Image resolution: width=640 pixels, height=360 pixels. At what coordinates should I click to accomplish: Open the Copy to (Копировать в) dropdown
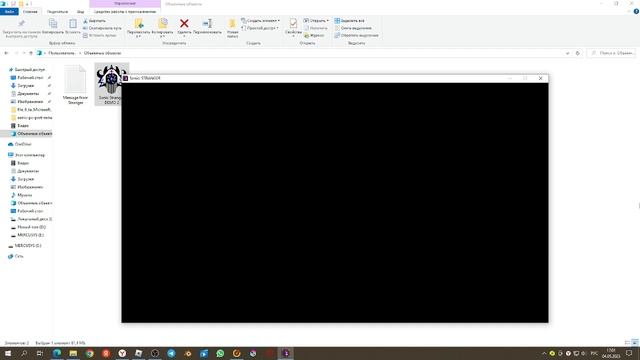pos(162,28)
